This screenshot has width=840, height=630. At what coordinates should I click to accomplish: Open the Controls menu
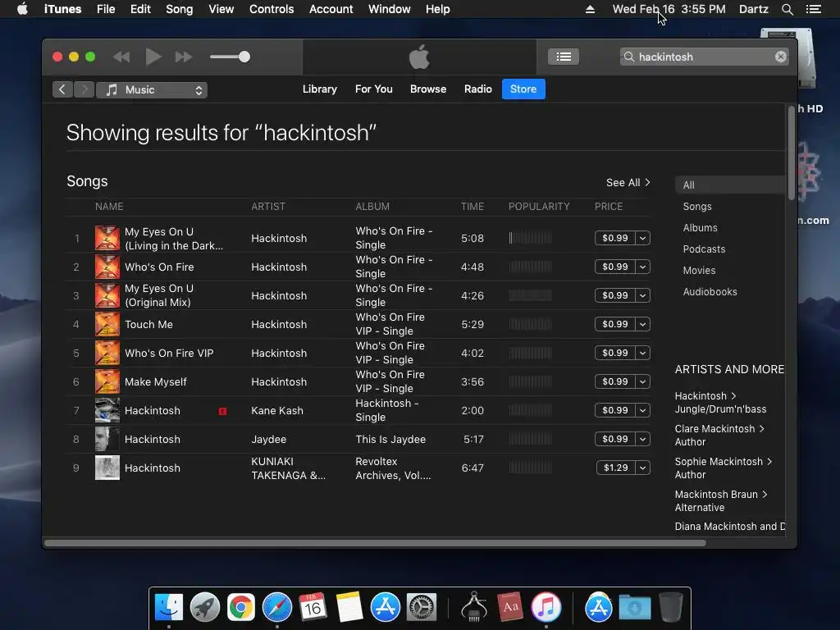click(272, 9)
